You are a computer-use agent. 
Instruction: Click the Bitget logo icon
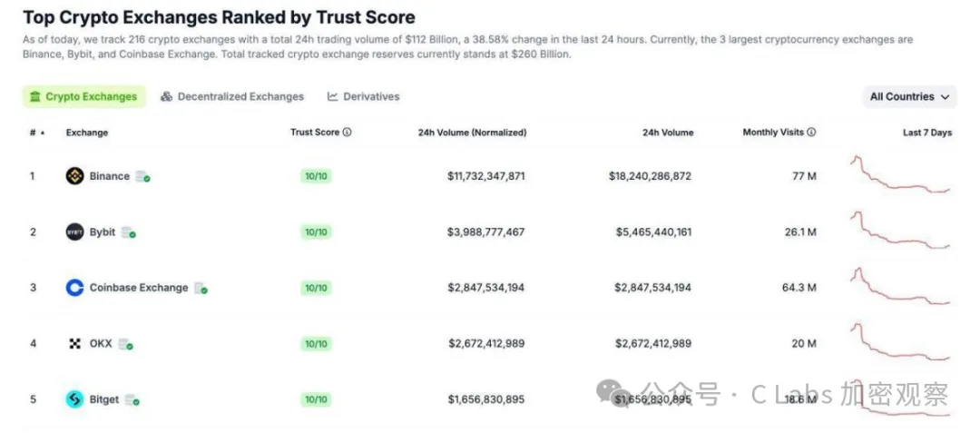tap(75, 399)
